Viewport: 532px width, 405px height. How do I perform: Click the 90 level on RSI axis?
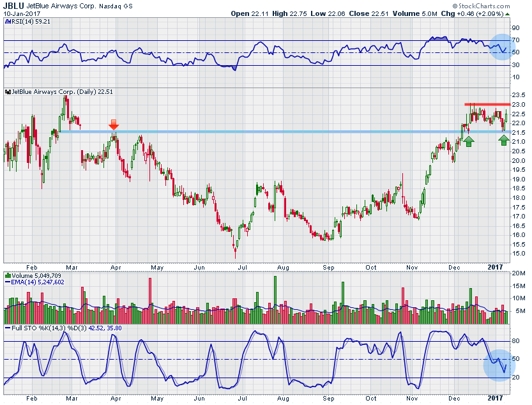tap(516, 28)
